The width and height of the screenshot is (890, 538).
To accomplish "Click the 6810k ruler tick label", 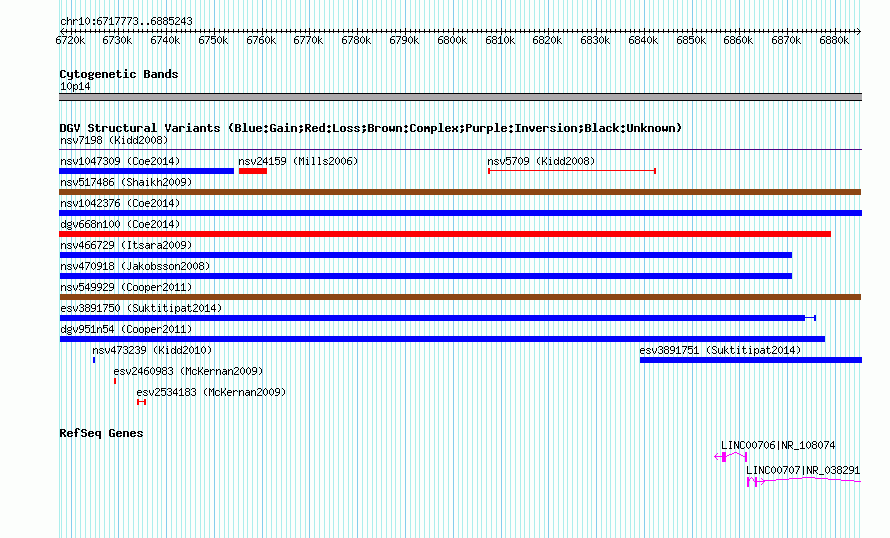I will 500,41.
